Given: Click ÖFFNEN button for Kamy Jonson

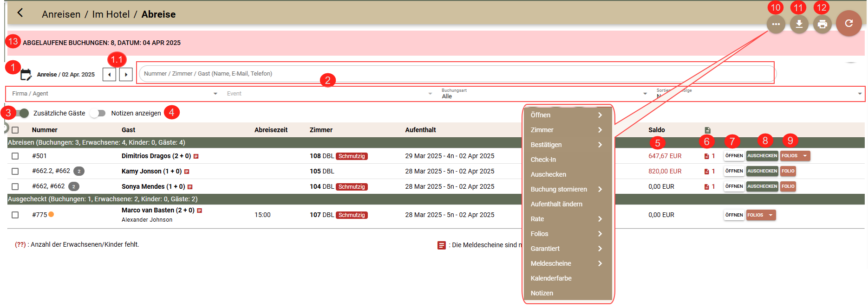Looking at the screenshot, I should [x=734, y=171].
